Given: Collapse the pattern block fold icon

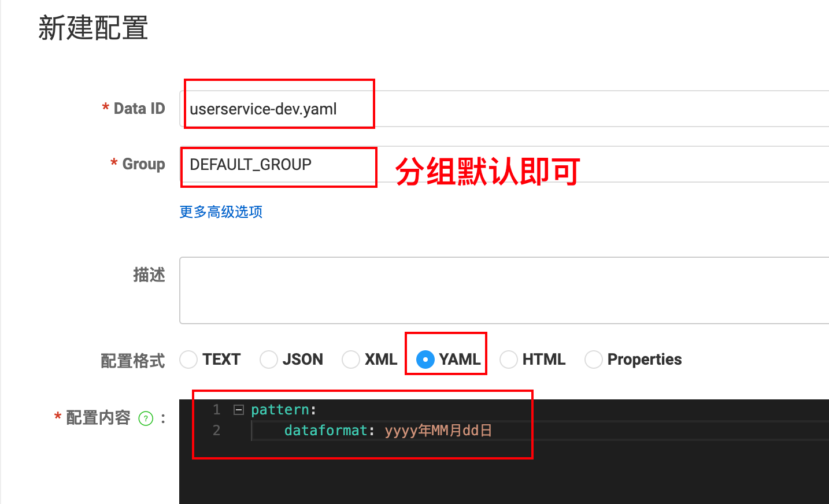Looking at the screenshot, I should click(x=238, y=410).
